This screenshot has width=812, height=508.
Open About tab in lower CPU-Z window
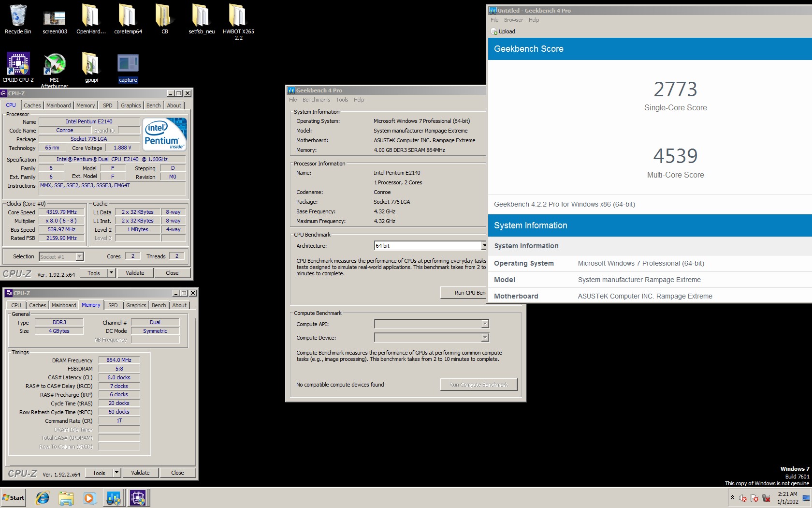point(179,305)
